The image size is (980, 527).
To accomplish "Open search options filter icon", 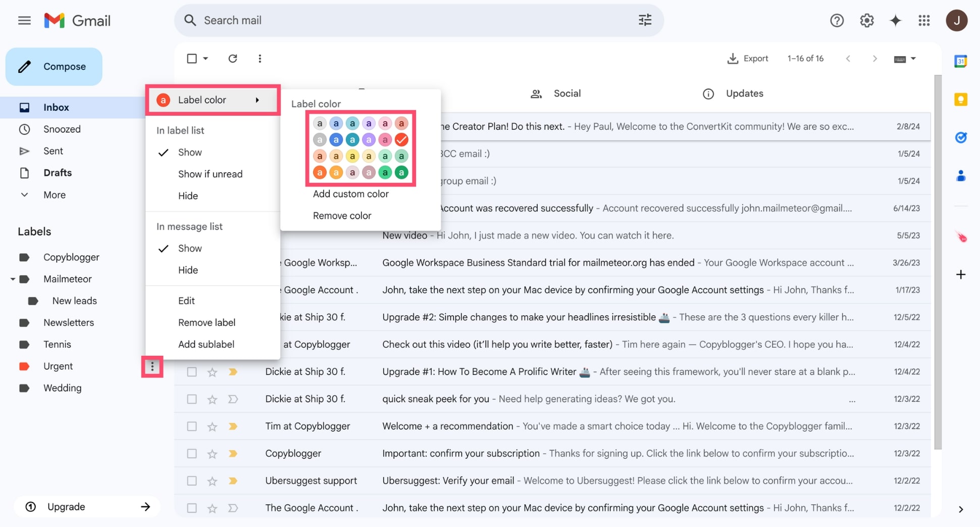I will coord(645,20).
